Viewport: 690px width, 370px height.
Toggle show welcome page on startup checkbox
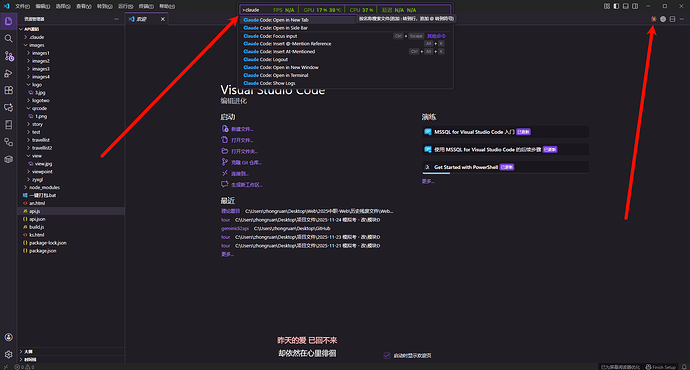click(387, 355)
